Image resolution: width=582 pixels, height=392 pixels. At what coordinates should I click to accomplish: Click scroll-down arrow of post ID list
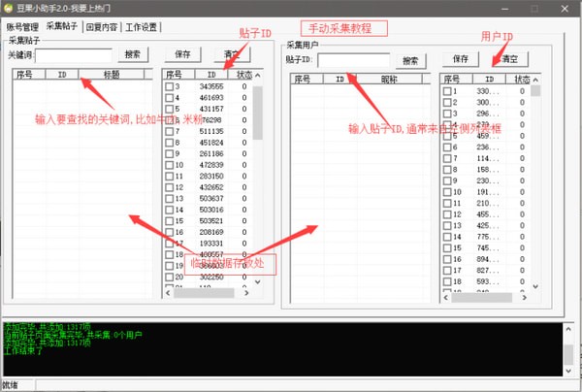pos(258,282)
